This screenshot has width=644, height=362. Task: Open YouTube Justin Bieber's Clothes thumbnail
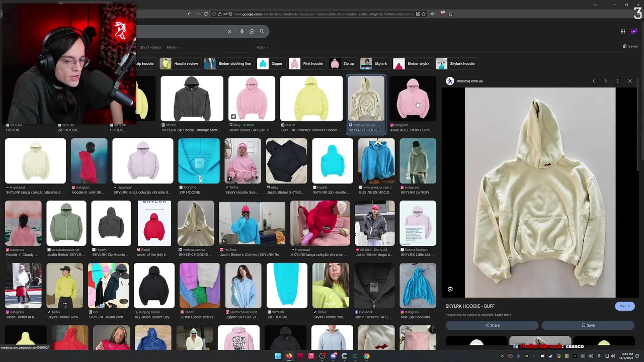[x=252, y=223]
